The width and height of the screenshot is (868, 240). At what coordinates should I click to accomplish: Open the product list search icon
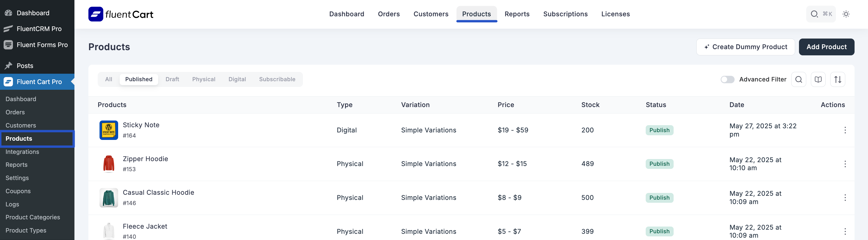pos(798,79)
